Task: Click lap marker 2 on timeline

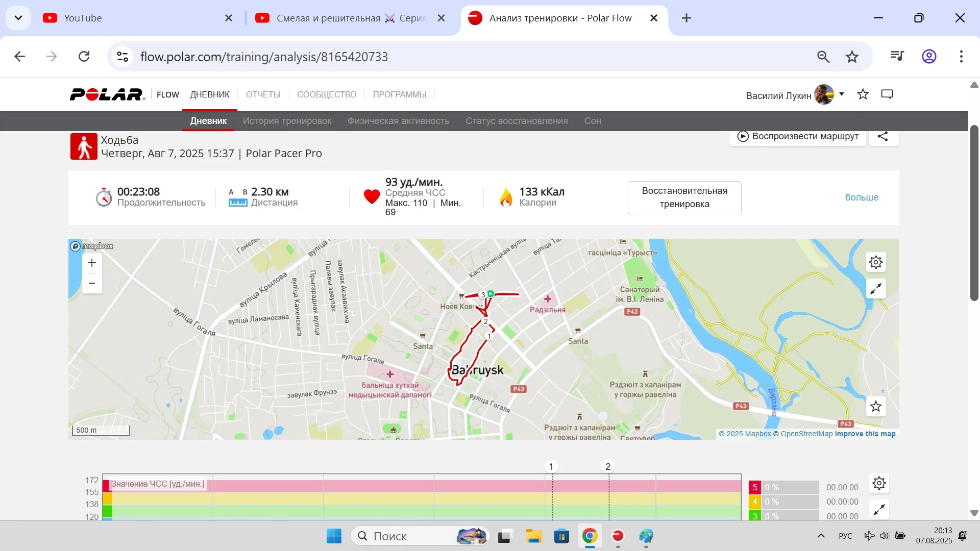Action: (x=608, y=466)
